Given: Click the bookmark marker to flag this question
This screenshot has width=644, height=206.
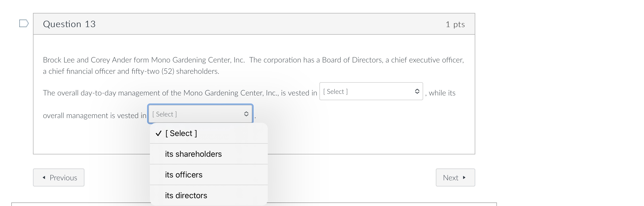Looking at the screenshot, I should pos(24,24).
